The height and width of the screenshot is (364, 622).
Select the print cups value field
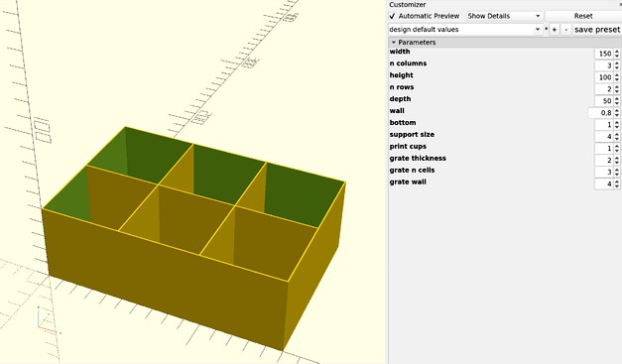click(603, 149)
